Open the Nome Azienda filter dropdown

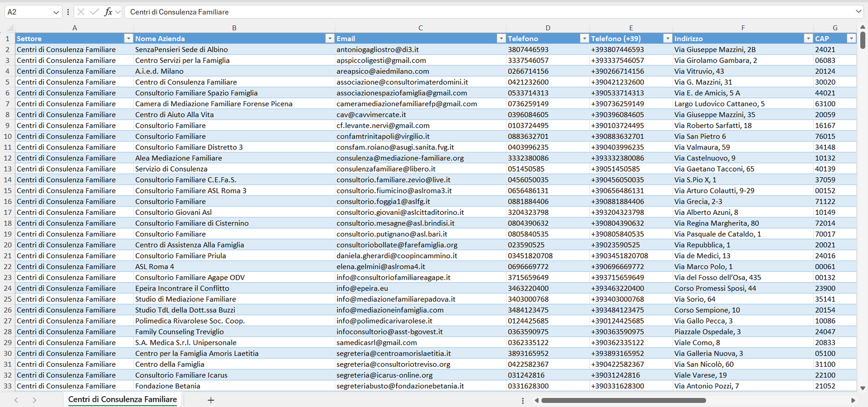click(x=329, y=38)
